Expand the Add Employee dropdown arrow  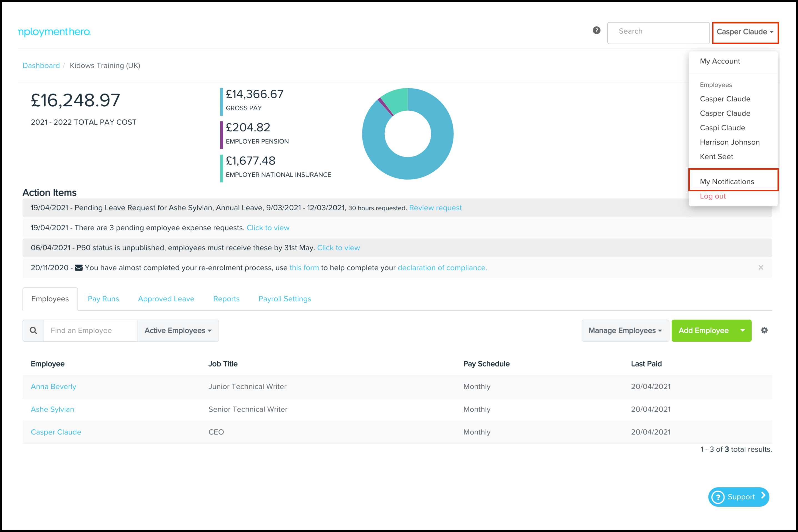pos(742,330)
